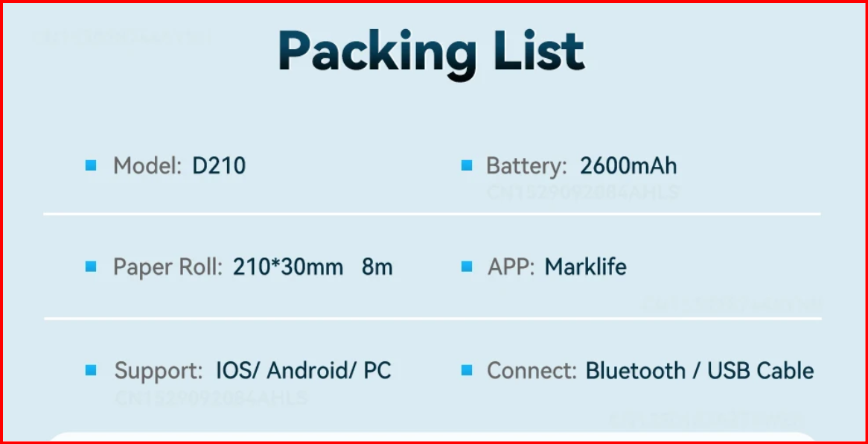Click the Packing List heading

432,52
